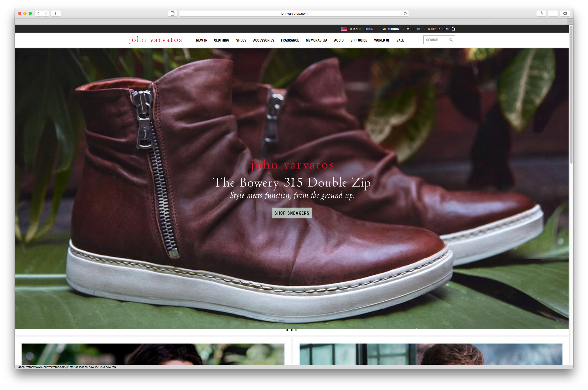Open MY ACCOUNT link
Viewport: 588px width, 390px height.
point(391,29)
